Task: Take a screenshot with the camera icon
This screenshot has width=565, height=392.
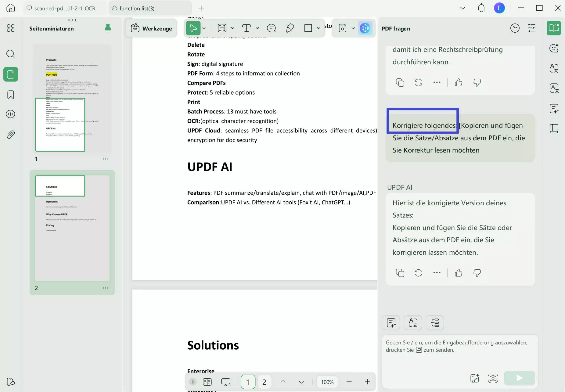Action: (x=492, y=378)
